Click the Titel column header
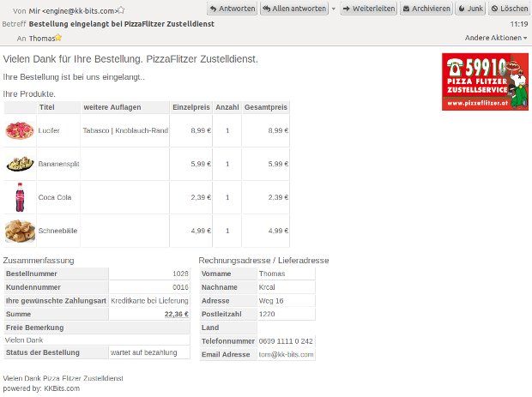Image resolution: width=532 pixels, height=397 pixels. coord(46,107)
